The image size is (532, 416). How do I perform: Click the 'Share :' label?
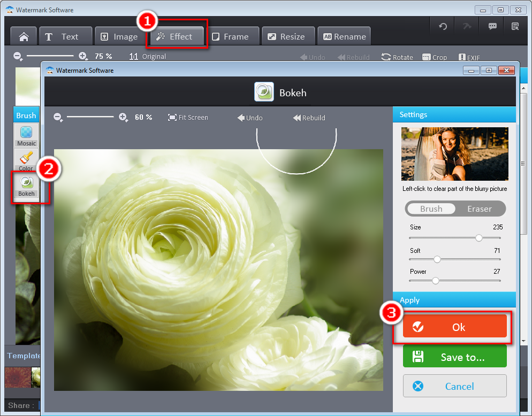click(21, 405)
